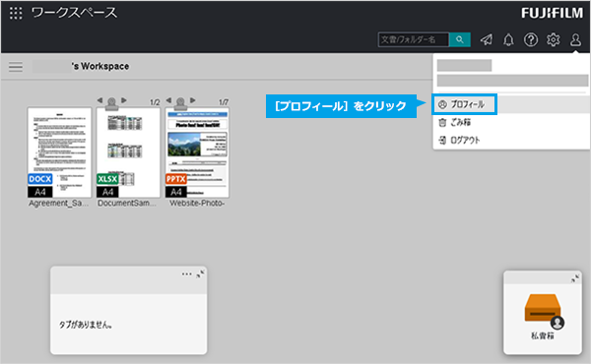This screenshot has width=591, height=364.
Task: Collapse the 私書箱 panel with shrink icon
Action: (575, 278)
